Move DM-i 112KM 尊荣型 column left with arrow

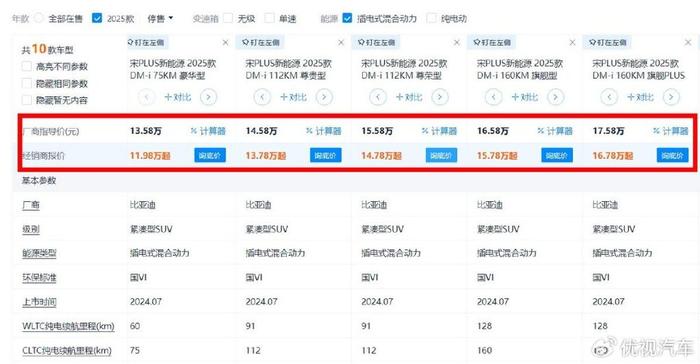378,97
